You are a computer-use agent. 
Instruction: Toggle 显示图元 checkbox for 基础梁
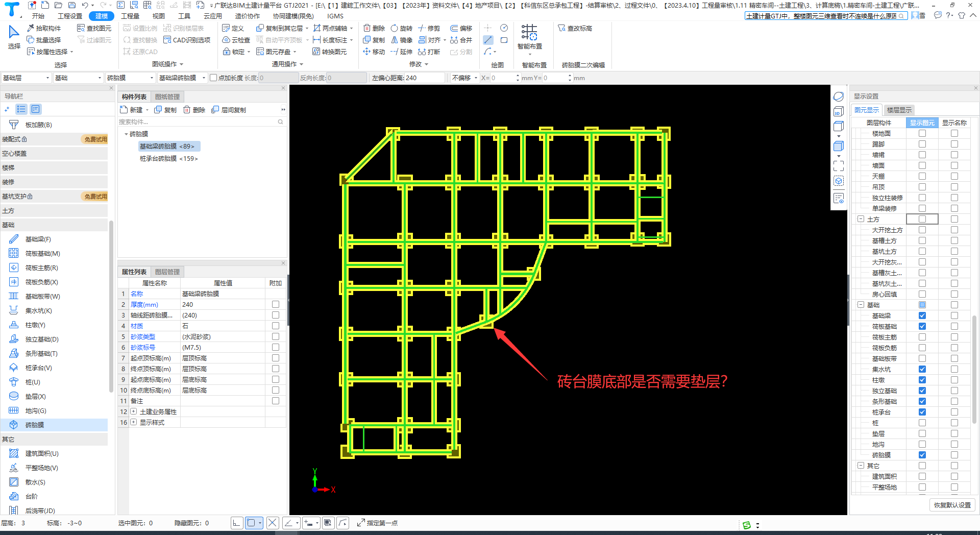[922, 315]
